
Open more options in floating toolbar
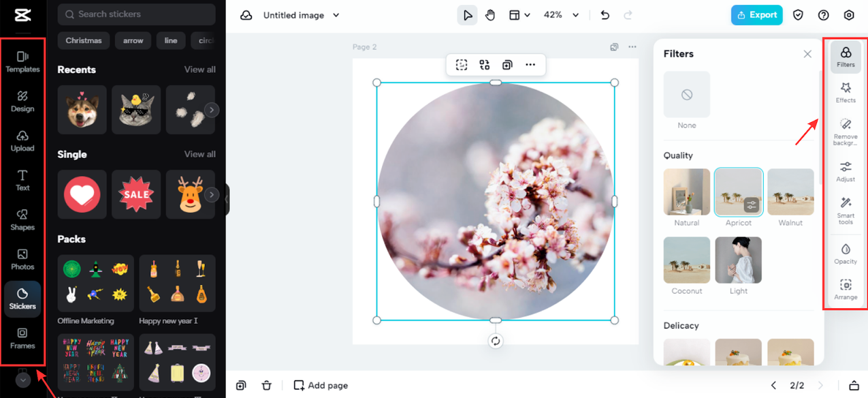pyautogui.click(x=530, y=65)
